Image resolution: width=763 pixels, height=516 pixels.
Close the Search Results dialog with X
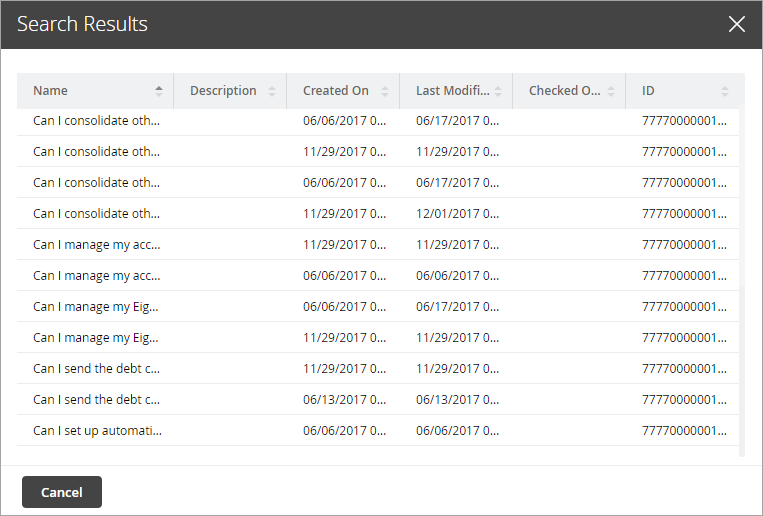(x=737, y=24)
